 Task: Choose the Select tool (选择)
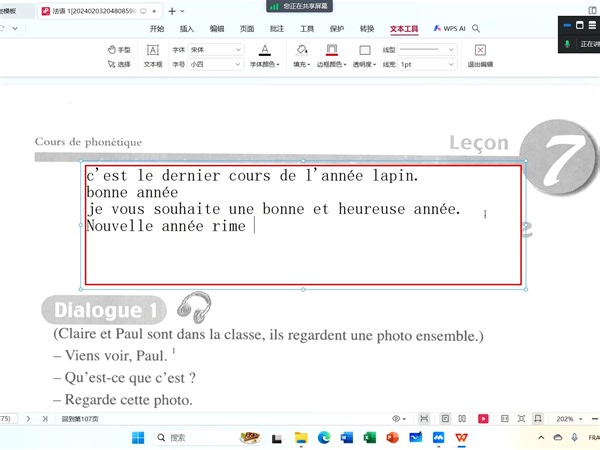[x=119, y=64]
